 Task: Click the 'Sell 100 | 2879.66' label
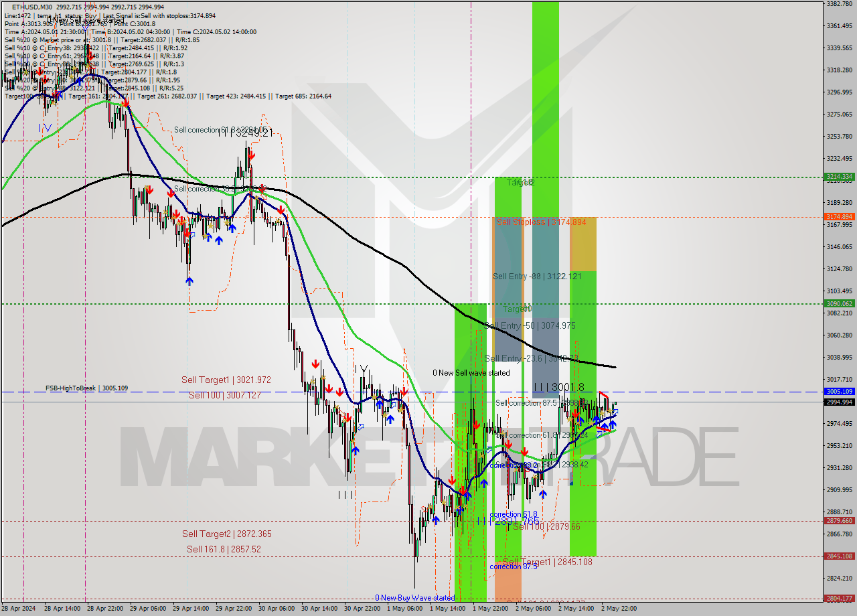click(546, 526)
